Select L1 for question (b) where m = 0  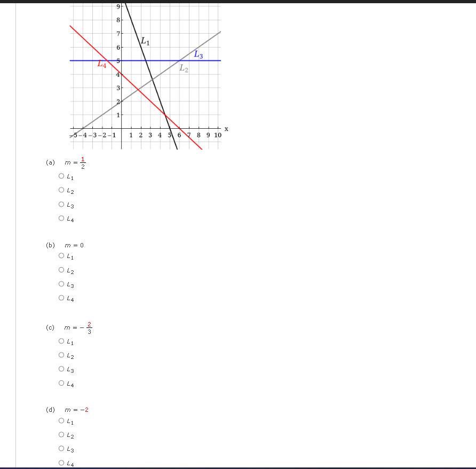tap(62, 256)
